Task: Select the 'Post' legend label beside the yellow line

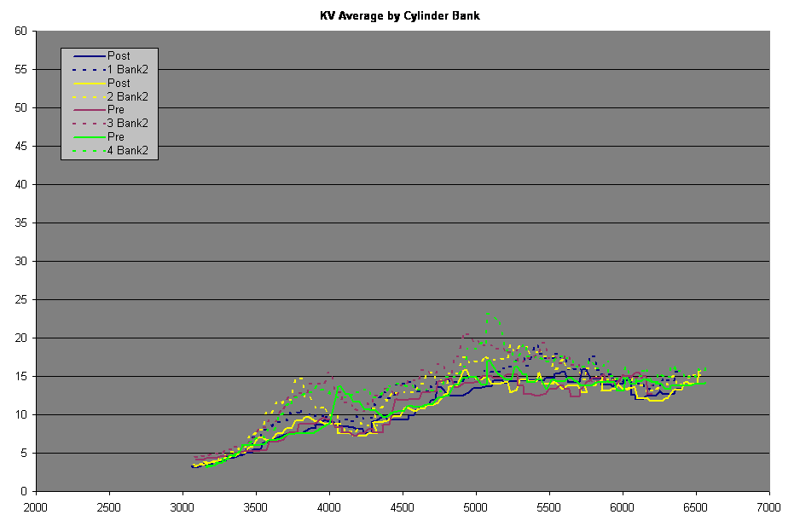Action: pyautogui.click(x=119, y=83)
